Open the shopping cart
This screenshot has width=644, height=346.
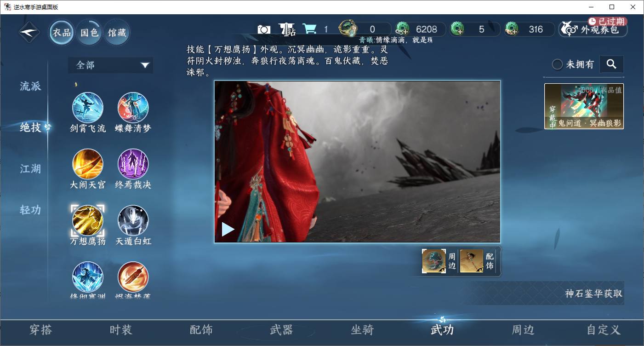point(312,29)
